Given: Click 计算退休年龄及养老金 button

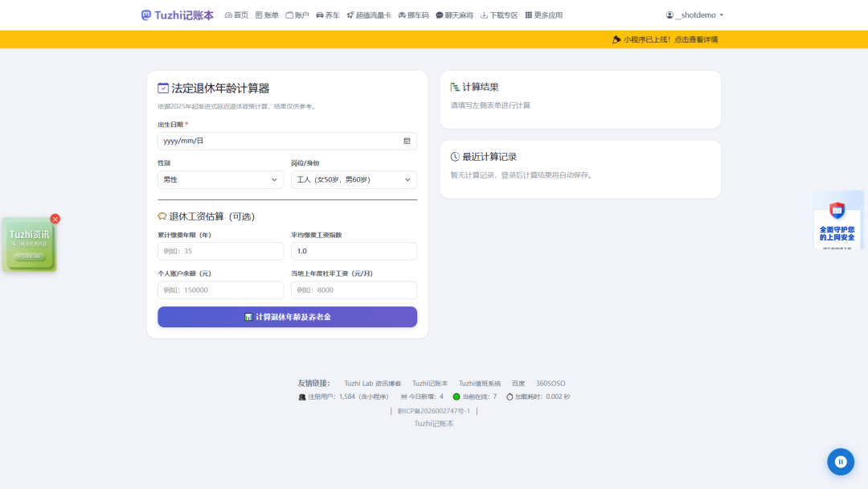Looking at the screenshot, I should coord(287,317).
